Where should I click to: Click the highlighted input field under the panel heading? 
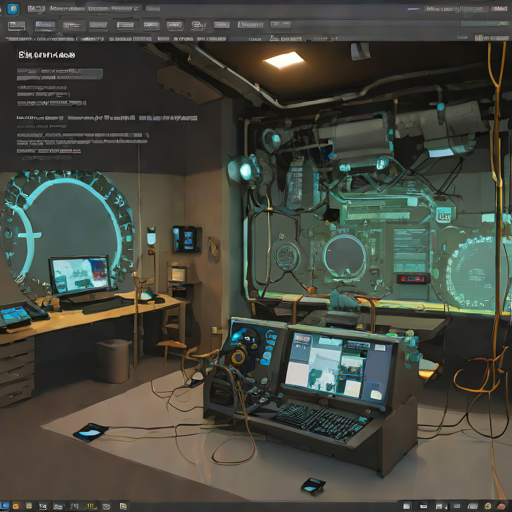(x=60, y=74)
